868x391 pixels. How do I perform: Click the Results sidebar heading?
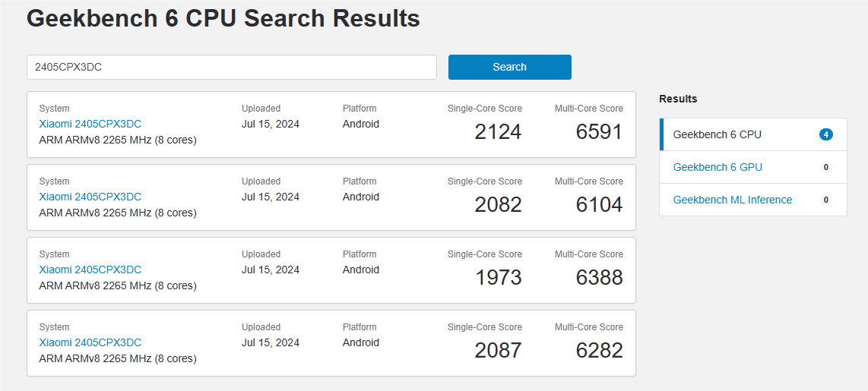pyautogui.click(x=677, y=99)
